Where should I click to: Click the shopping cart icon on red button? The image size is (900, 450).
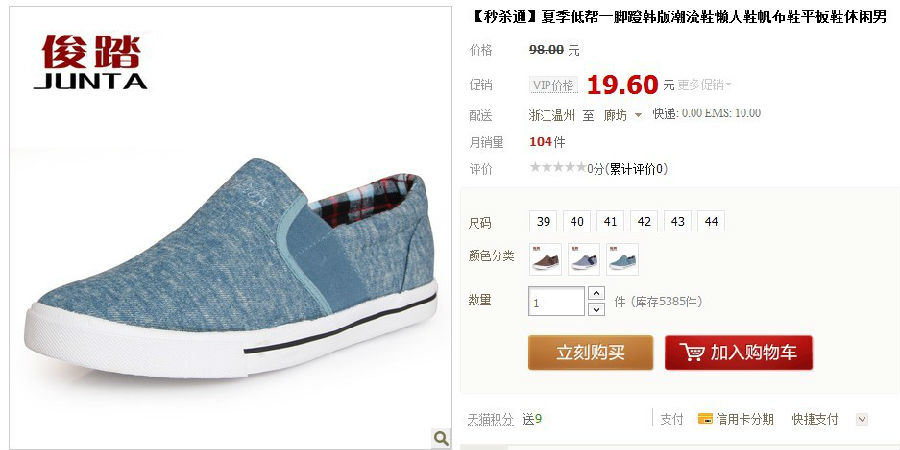pos(692,352)
